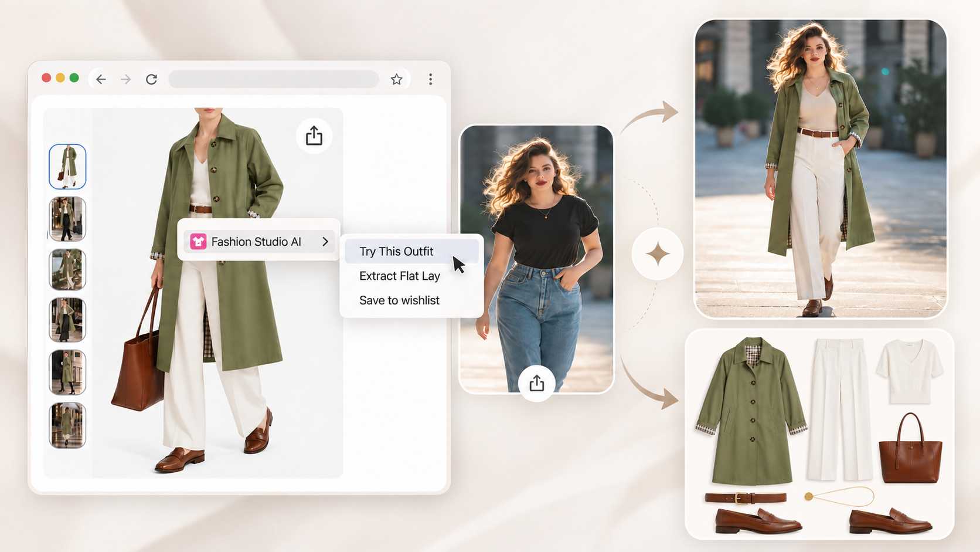The image size is (980, 552).
Task: Select the first highlighted product thumbnail
Action: tap(67, 167)
